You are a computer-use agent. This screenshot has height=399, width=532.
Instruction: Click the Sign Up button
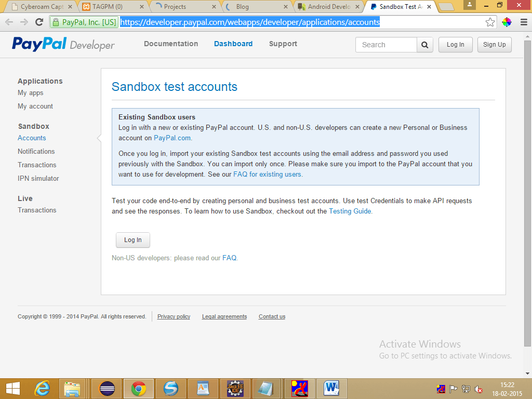[x=495, y=45]
